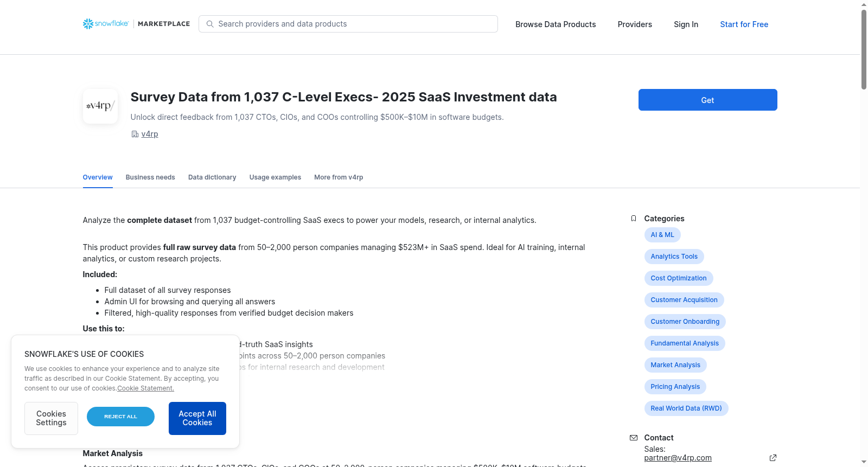Screen dimensions: 868x467
Task: Switch to the Business needs tab
Action: (150, 177)
